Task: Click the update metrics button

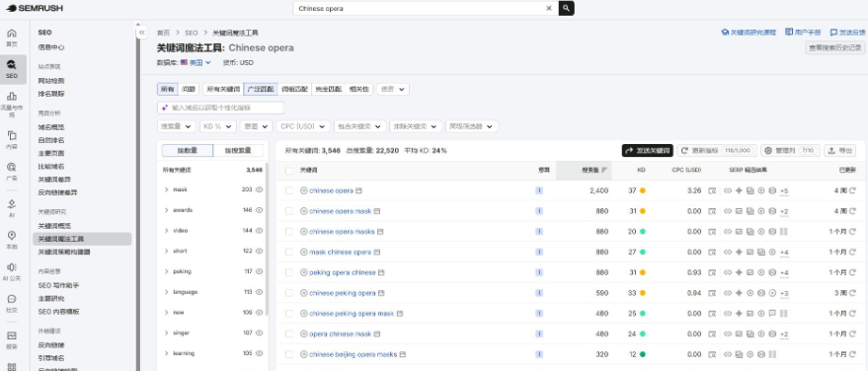Action: tap(717, 150)
